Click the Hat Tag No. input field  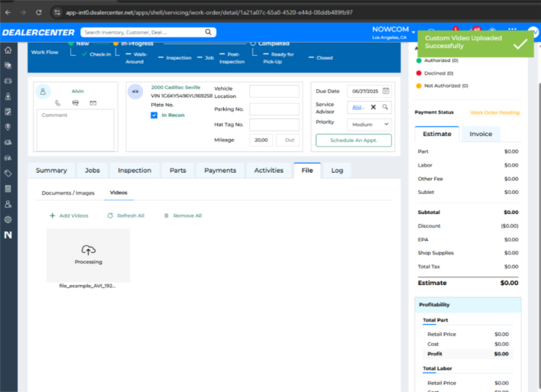(x=274, y=125)
